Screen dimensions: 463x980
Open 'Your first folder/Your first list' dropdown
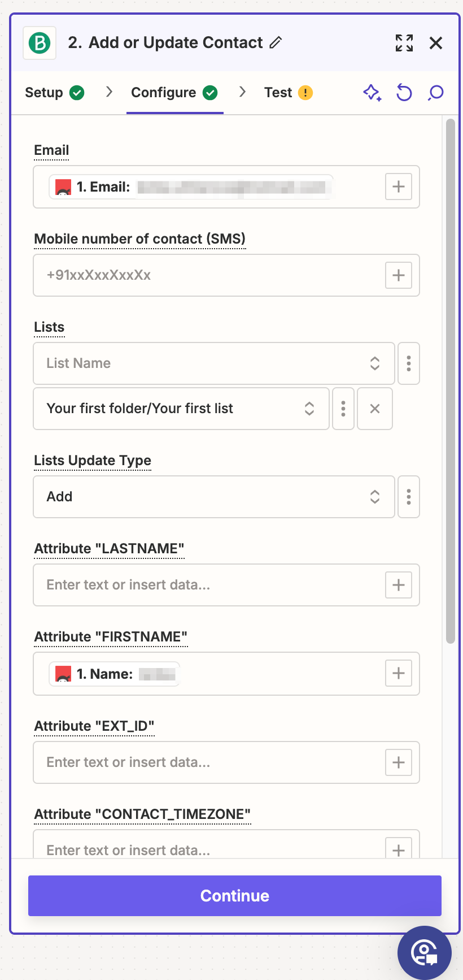pyautogui.click(x=181, y=409)
